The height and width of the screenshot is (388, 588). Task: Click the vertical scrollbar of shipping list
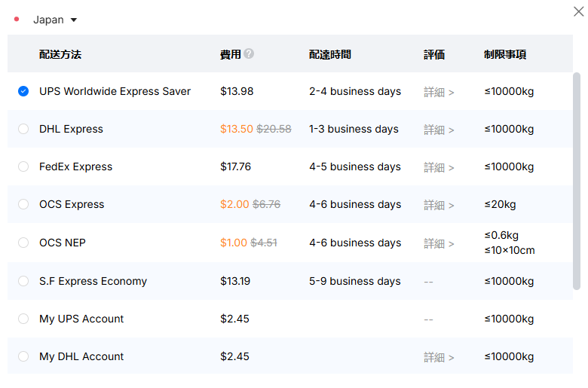tap(577, 181)
